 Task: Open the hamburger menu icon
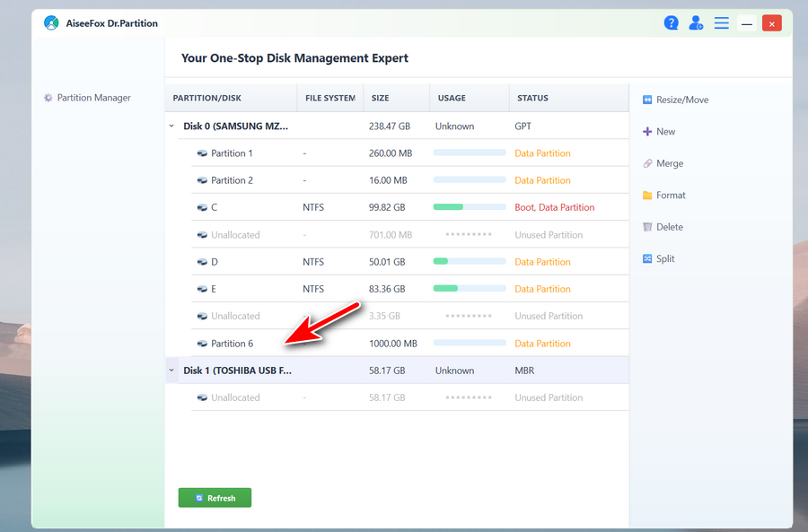point(722,22)
